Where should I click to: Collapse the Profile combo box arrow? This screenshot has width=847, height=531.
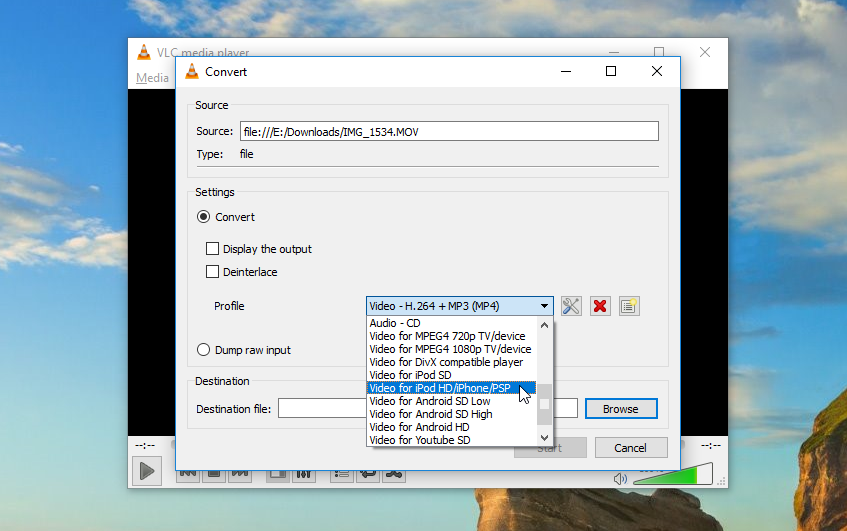tap(544, 306)
